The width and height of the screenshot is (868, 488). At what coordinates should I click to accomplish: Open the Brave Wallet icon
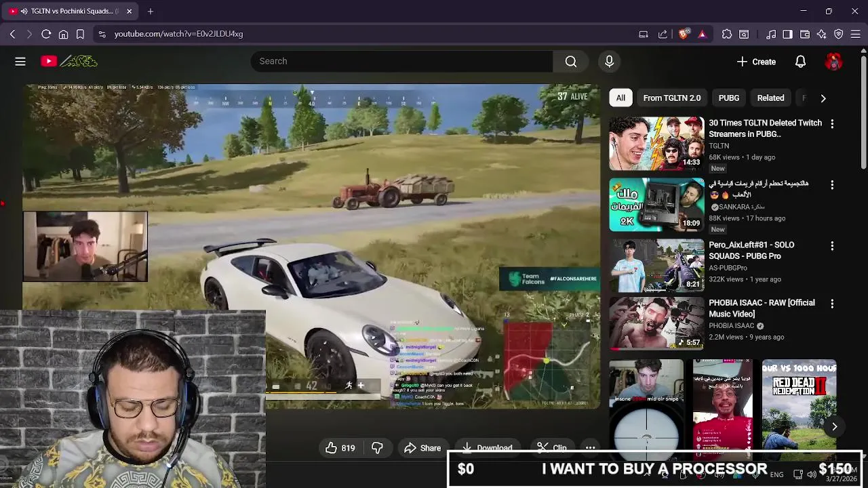pyautogui.click(x=805, y=34)
